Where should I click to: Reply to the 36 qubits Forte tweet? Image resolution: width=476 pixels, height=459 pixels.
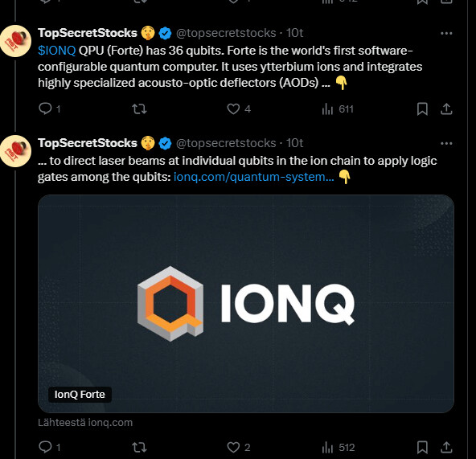(50, 109)
